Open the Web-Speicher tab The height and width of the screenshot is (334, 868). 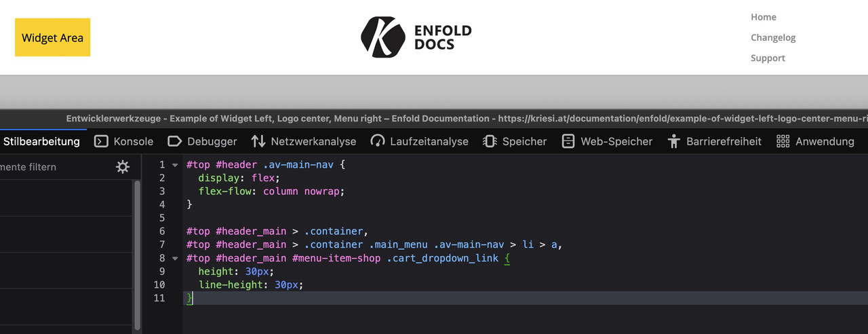(607, 141)
